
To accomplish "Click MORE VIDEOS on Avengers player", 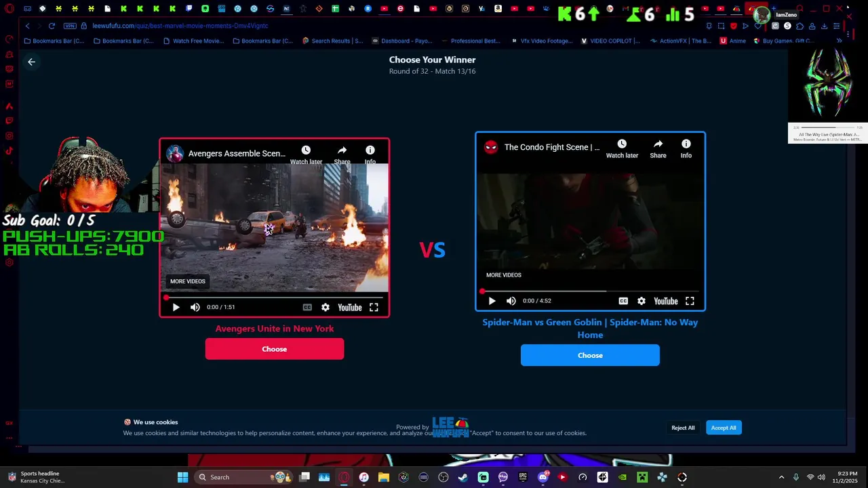I will pyautogui.click(x=188, y=281).
